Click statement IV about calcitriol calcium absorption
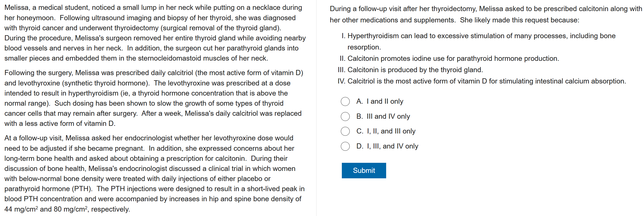 click(x=486, y=81)
